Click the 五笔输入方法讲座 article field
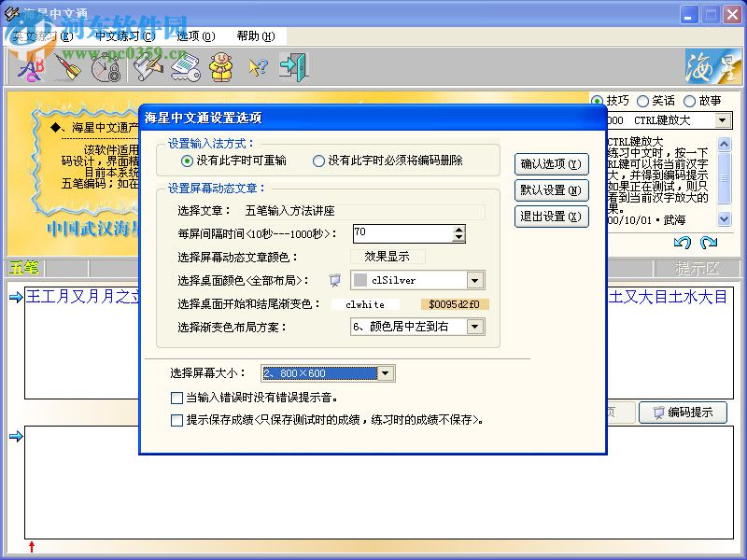This screenshot has height=560, width=747. click(364, 211)
